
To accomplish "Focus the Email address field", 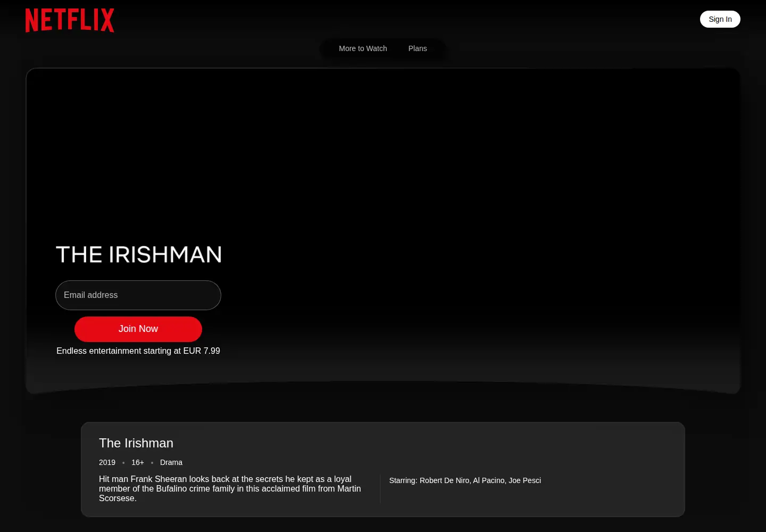I will (x=138, y=295).
